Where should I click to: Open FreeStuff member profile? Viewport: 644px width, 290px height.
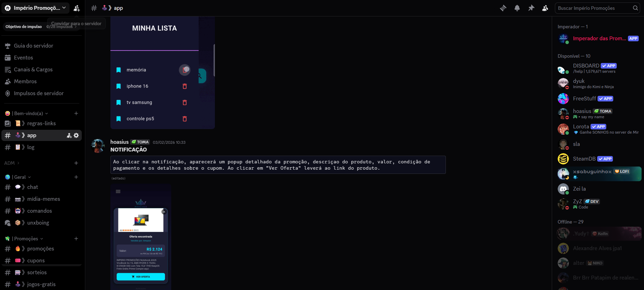(598, 99)
